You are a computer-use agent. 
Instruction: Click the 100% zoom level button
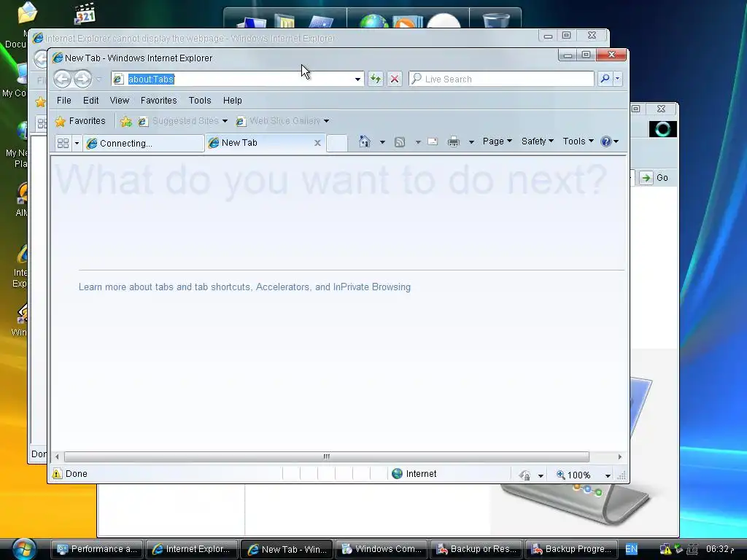[573, 475]
